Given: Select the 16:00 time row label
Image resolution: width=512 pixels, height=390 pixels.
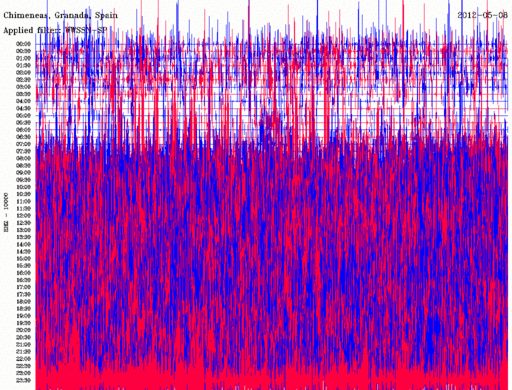Looking at the screenshot, I should click(23, 273).
